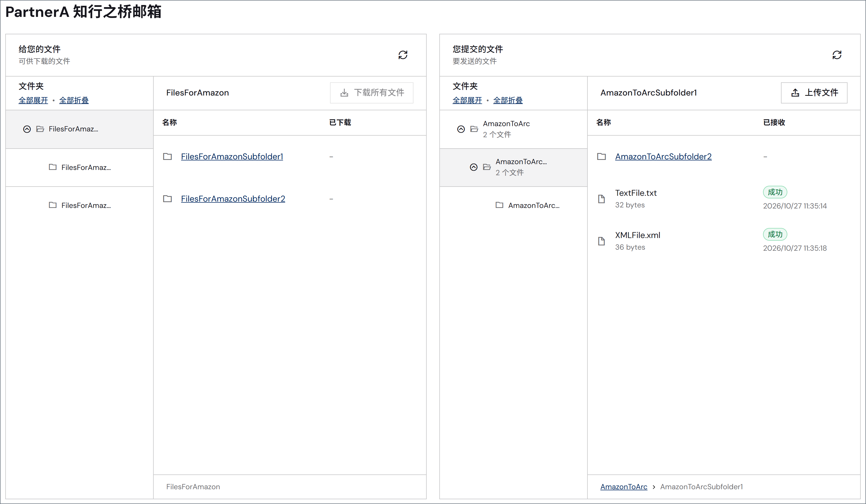866x504 pixels.
Task: Click folder icon beside AmazonToArcSubfolder2 in list
Action: [x=601, y=157]
